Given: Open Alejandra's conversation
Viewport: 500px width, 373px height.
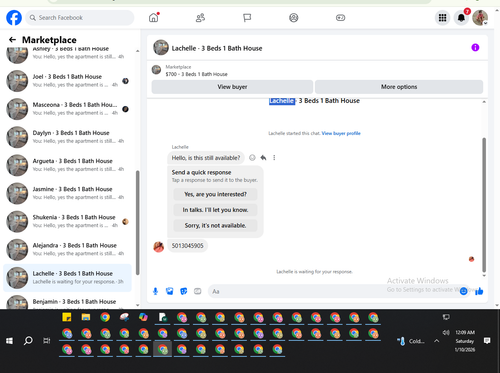Looking at the screenshot, I should [x=67, y=250].
